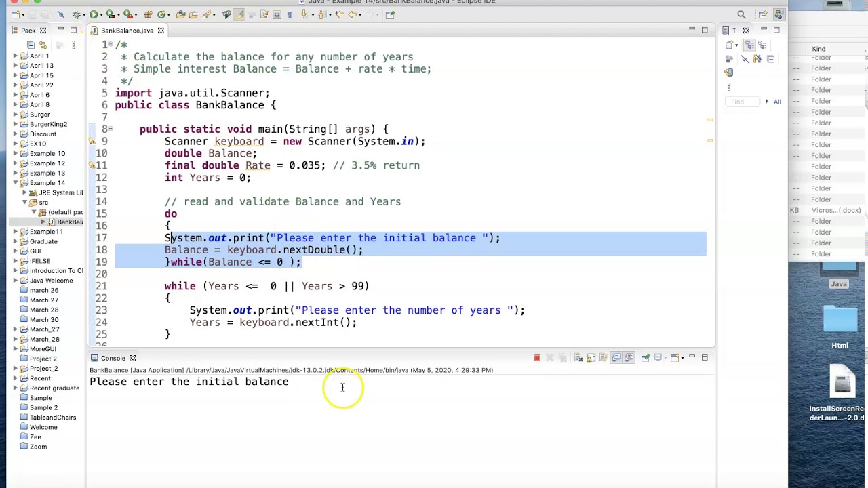Screen dimensions: 868x488
Task: Click the Open Perspective icon
Action: point(763,14)
